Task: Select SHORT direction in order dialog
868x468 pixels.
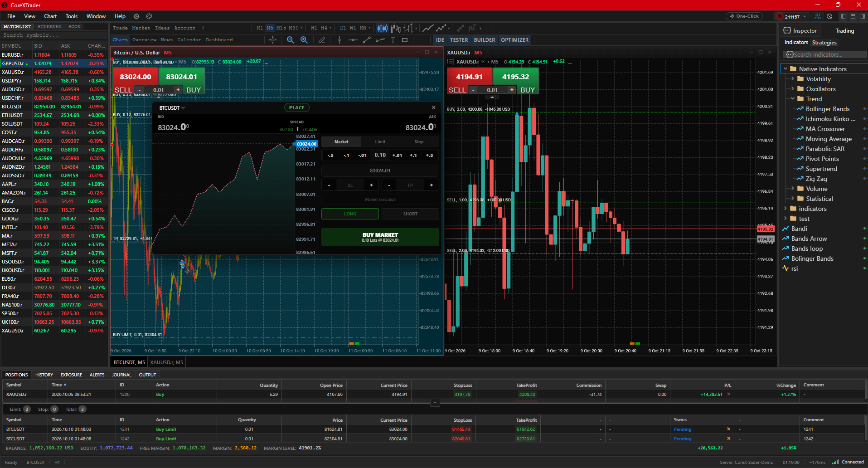Action: (x=410, y=214)
